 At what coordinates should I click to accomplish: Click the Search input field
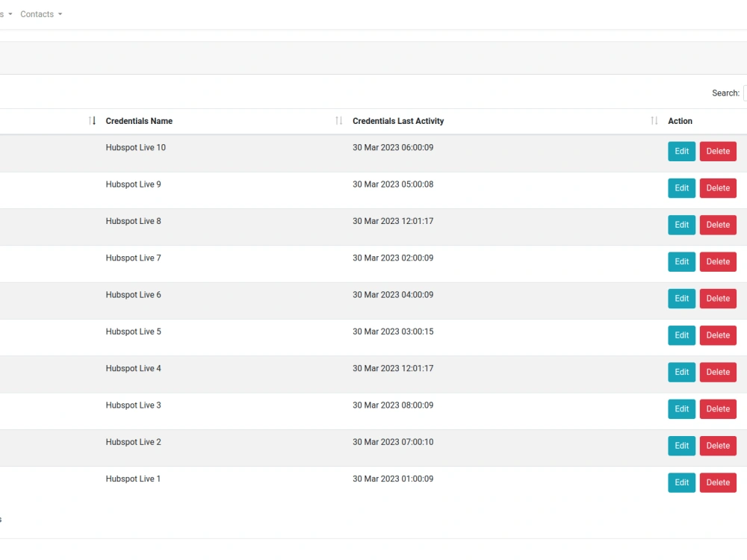click(745, 93)
